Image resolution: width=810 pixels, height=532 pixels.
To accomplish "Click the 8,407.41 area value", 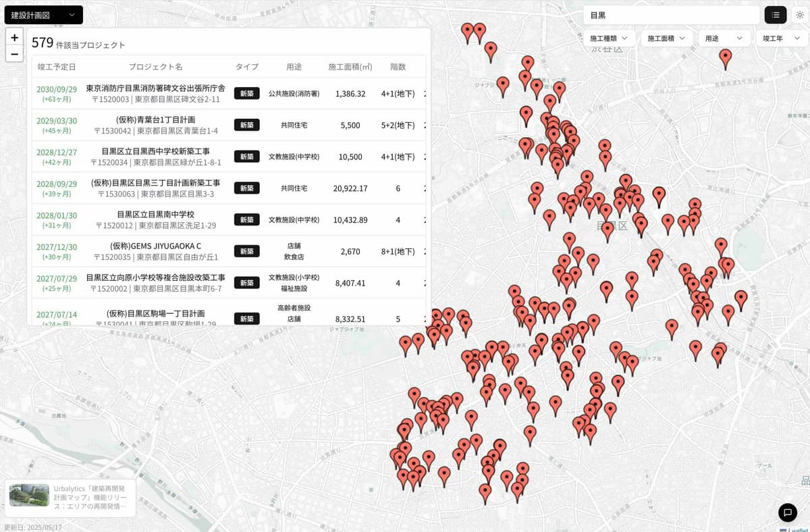I will click(x=350, y=283).
